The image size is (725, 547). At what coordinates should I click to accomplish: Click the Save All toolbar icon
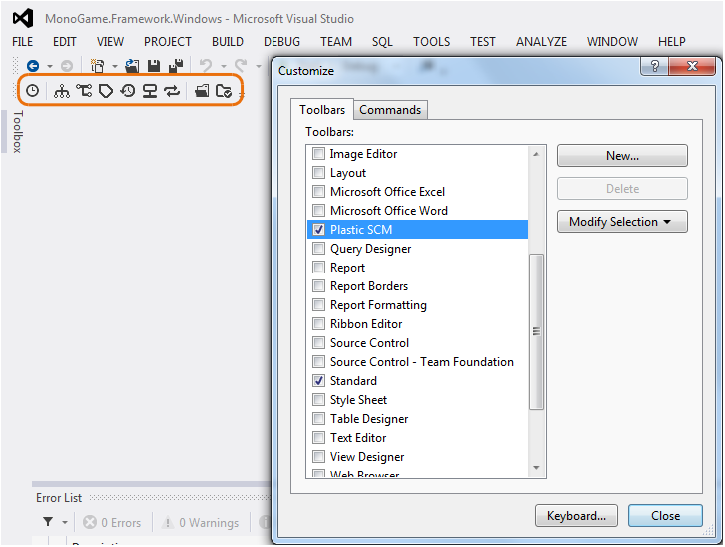pyautogui.click(x=175, y=66)
